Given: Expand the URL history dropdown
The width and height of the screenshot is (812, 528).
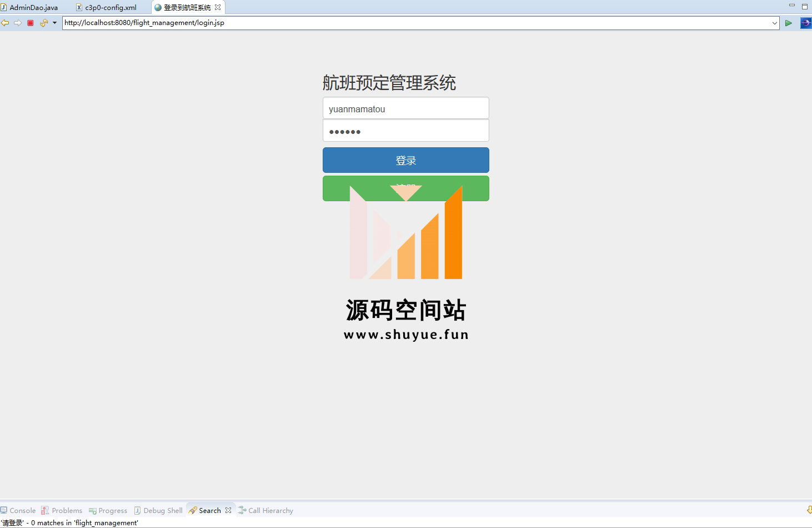Looking at the screenshot, I should point(774,23).
